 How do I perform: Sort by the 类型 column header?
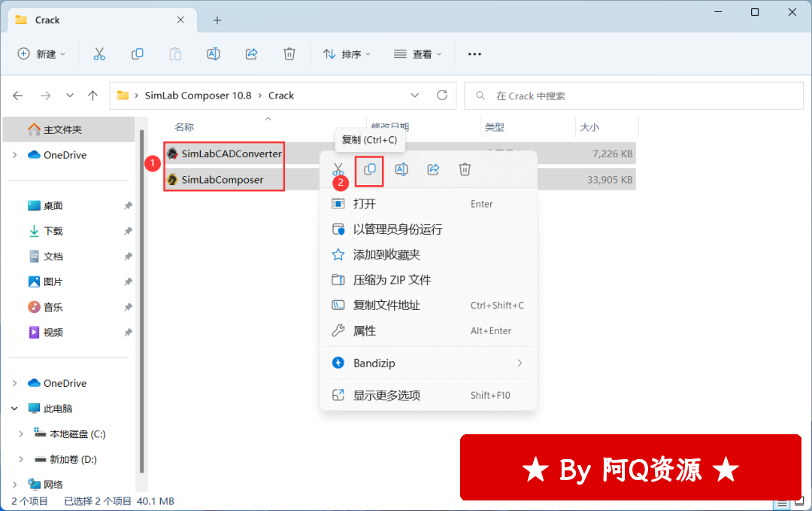tap(495, 127)
